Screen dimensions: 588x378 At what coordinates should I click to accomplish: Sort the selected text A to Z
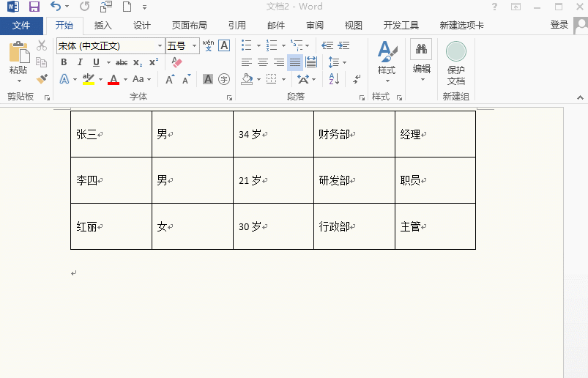pos(334,79)
